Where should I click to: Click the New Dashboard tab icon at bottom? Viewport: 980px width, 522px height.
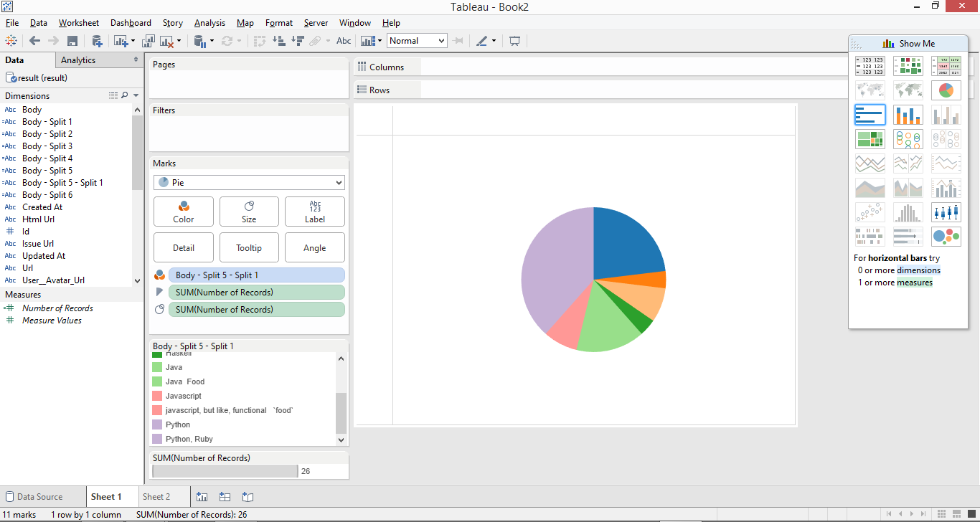tap(225, 496)
